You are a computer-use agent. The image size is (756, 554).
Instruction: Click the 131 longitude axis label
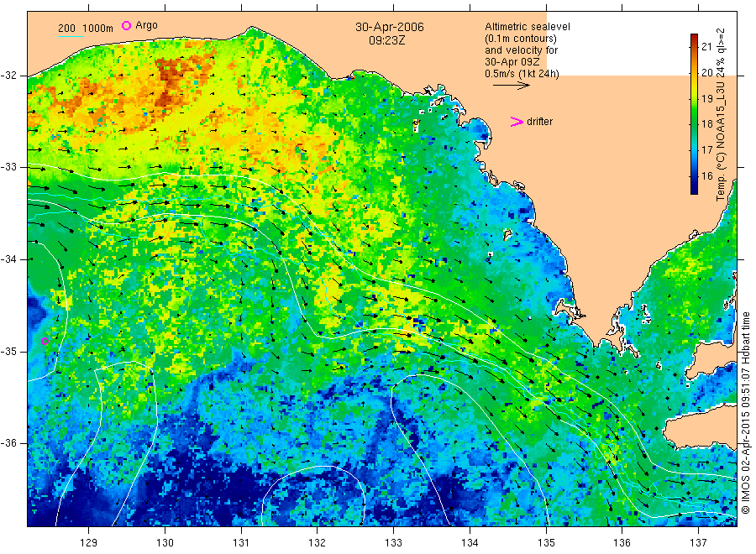click(x=241, y=543)
